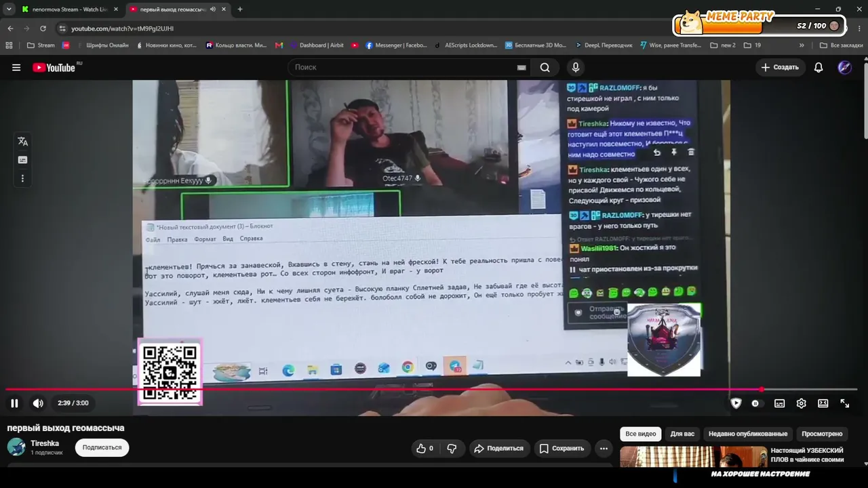The width and height of the screenshot is (868, 488).
Task: Open the on-screen keyboard in search box
Action: pos(521,67)
